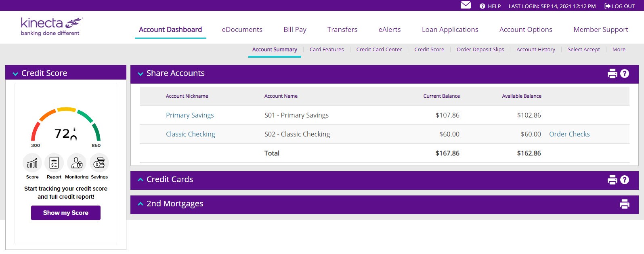This screenshot has height=254, width=644.
Task: Click the Kinecta logo
Action: (x=51, y=27)
